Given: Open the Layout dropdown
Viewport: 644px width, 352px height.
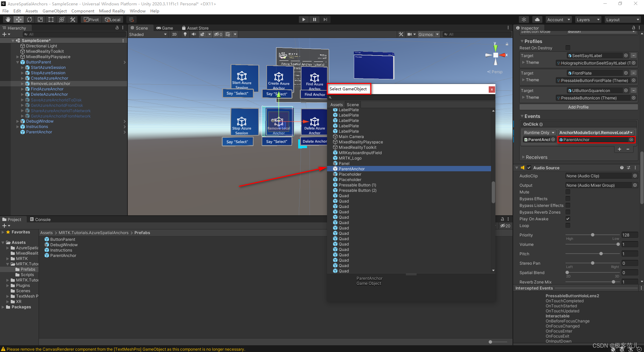Looking at the screenshot, I should (x=623, y=19).
